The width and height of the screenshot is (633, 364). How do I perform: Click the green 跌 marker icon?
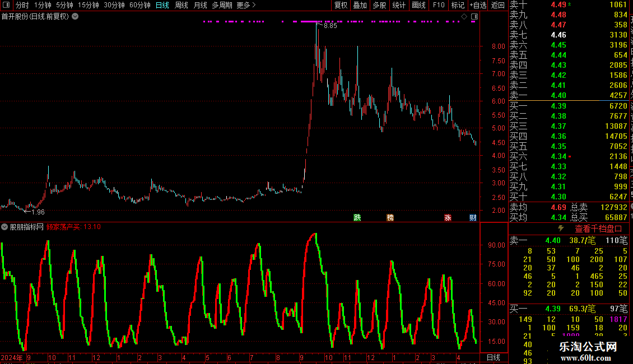357,217
